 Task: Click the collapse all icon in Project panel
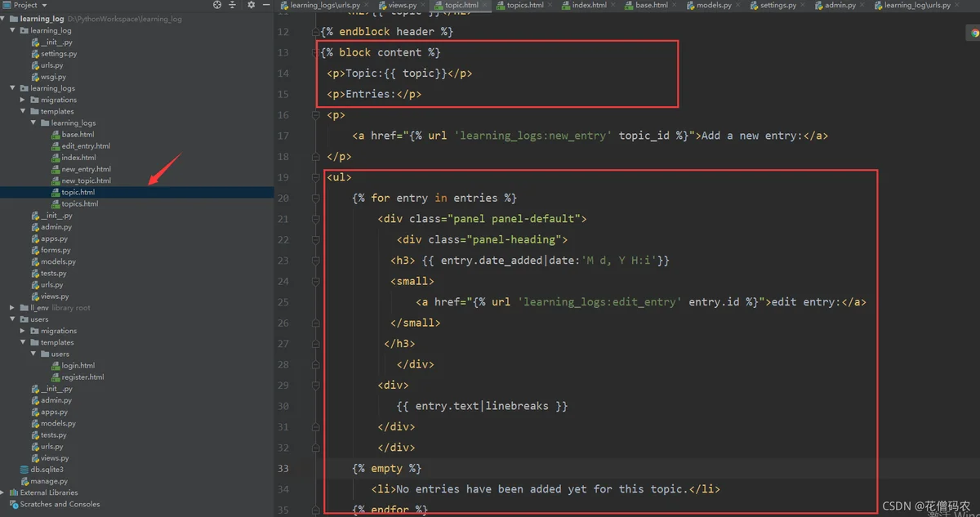pos(233,5)
